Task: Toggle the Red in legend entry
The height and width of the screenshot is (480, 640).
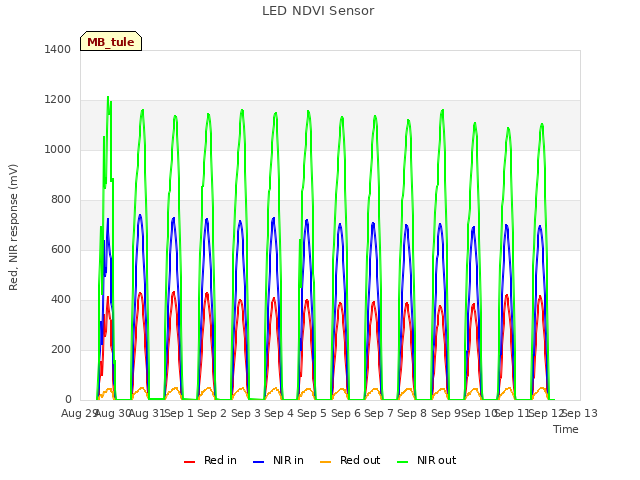Action: [x=210, y=460]
